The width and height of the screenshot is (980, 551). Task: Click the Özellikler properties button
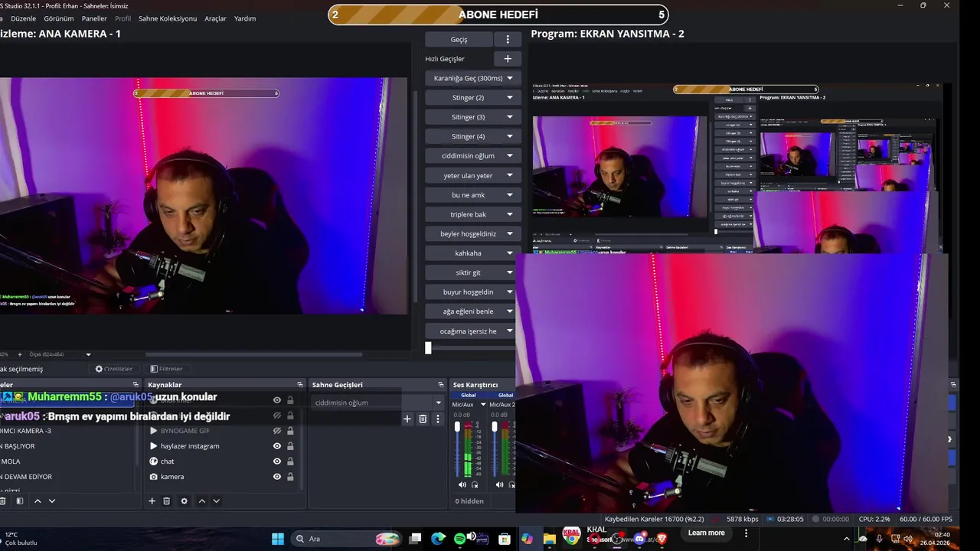click(x=113, y=369)
